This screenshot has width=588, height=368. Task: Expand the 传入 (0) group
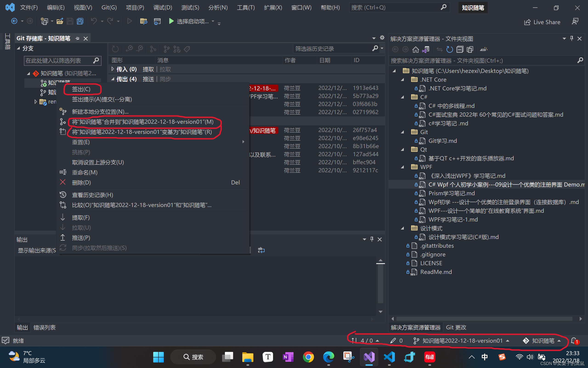point(113,69)
